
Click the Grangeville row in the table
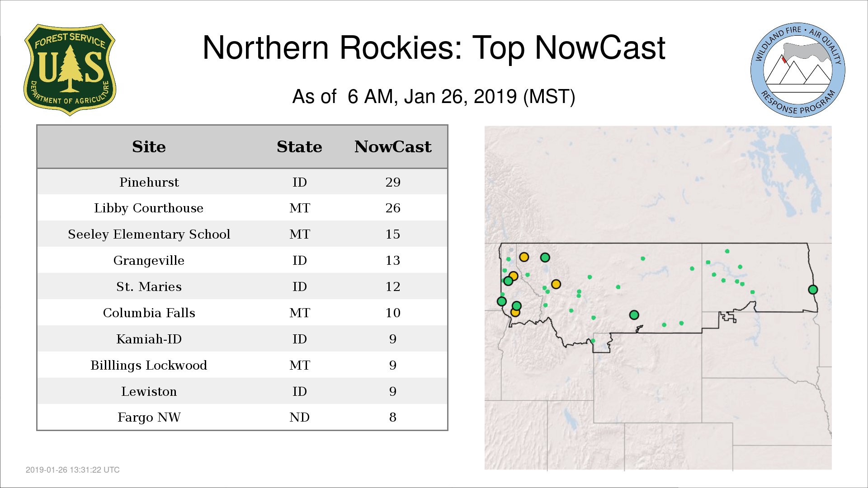pyautogui.click(x=149, y=260)
